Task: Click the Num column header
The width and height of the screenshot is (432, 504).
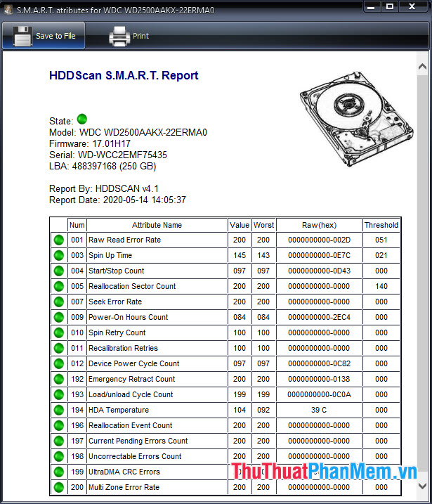Action: (77, 226)
